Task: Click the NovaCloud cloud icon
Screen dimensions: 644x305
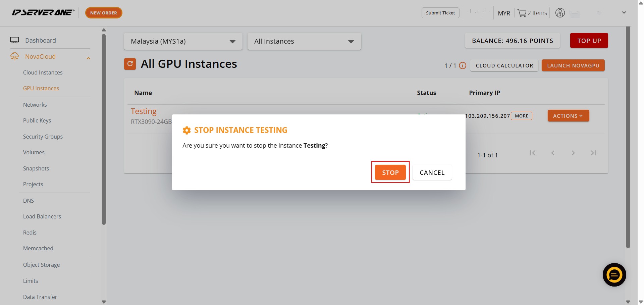Action: tap(14, 56)
